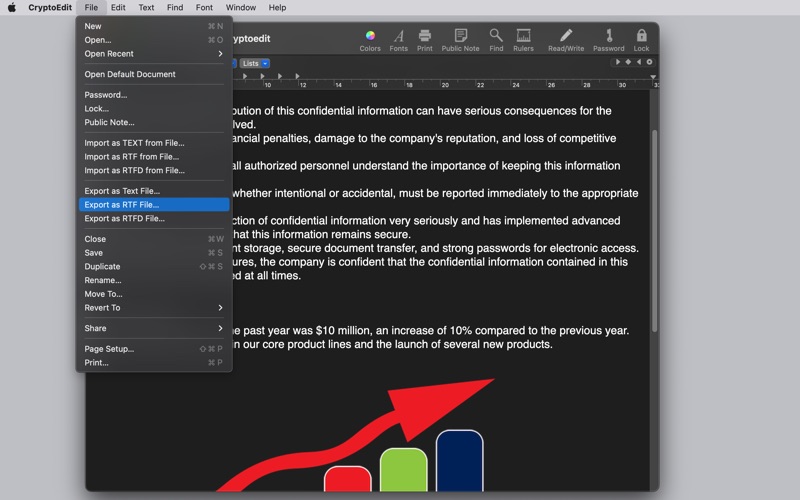Expand the Open Recent submenu
Screen dimensions: 800x500
pyautogui.click(x=154, y=54)
